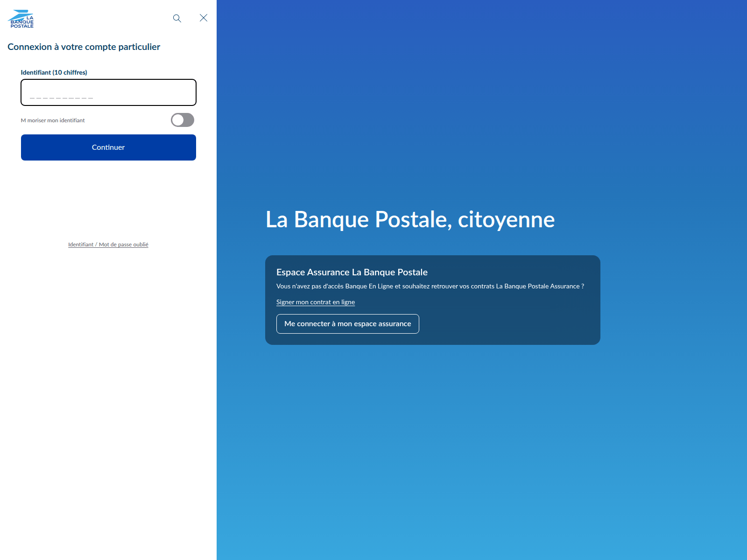Click the Continuer button
This screenshot has height=560, width=747.
[x=108, y=147]
